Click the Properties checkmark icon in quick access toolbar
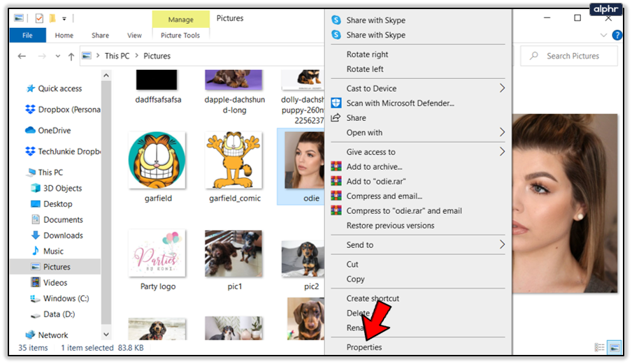This screenshot has height=364, width=632. [x=39, y=18]
